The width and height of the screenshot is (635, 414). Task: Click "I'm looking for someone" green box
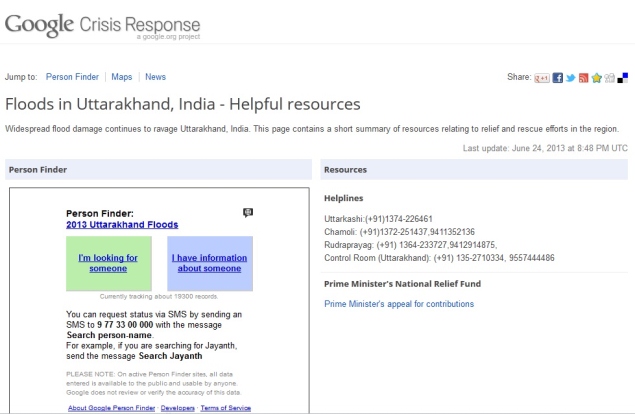(109, 263)
